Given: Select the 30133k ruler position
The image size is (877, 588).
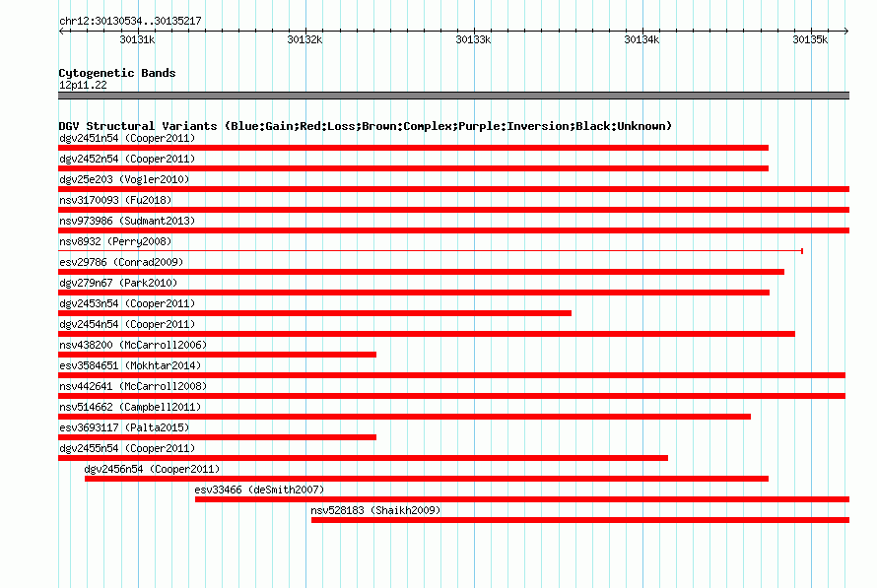Looking at the screenshot, I should 473,39.
